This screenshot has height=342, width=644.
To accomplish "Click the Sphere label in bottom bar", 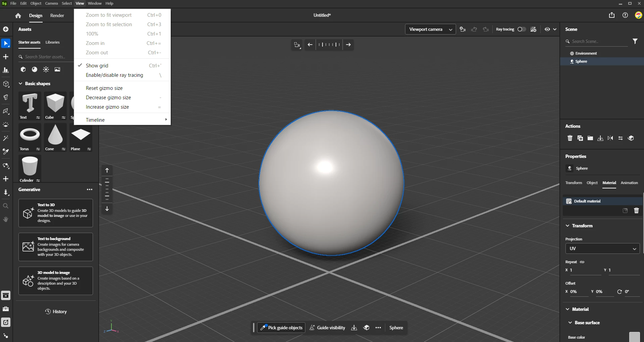I will [396, 328].
